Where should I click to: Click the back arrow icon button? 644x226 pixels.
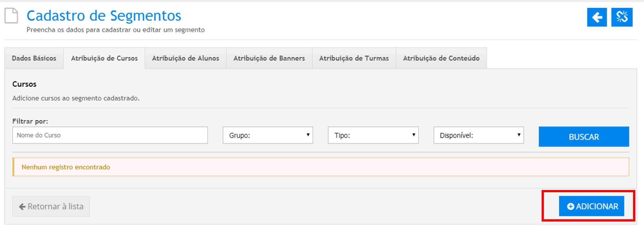pos(597,17)
